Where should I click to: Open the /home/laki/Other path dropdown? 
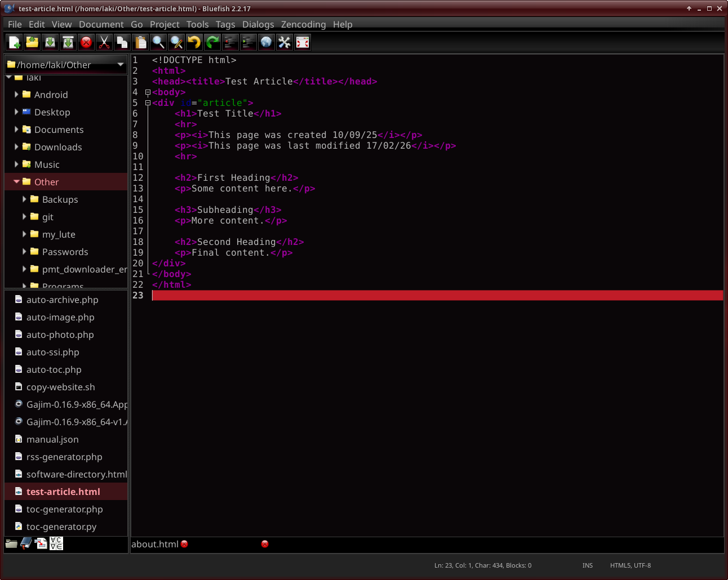[x=121, y=65]
